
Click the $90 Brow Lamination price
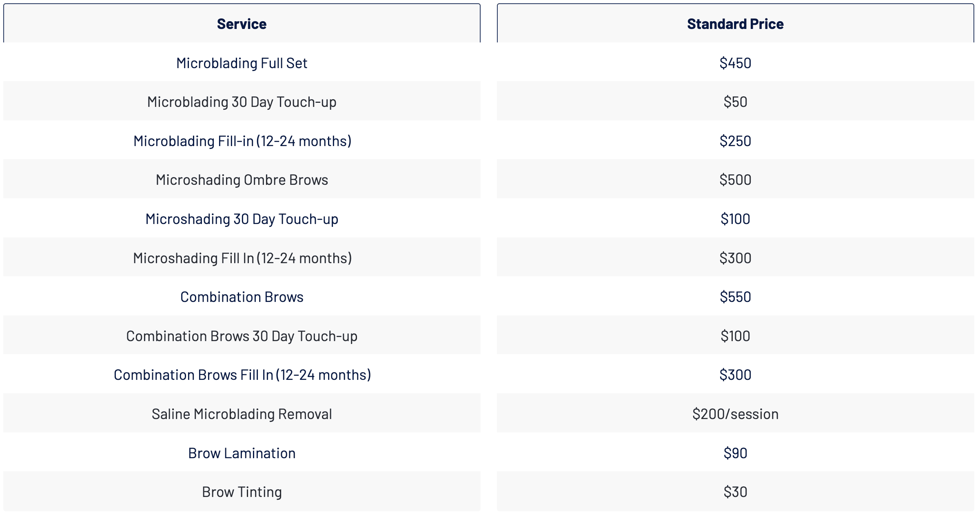[x=735, y=453]
